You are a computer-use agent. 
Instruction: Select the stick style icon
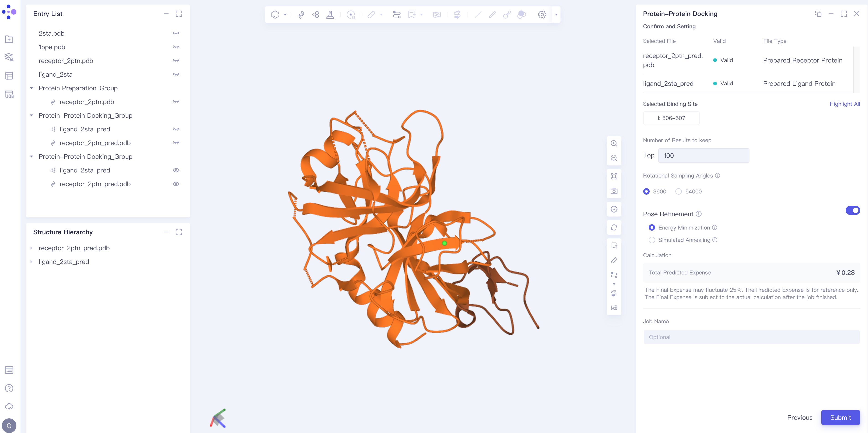pos(492,15)
